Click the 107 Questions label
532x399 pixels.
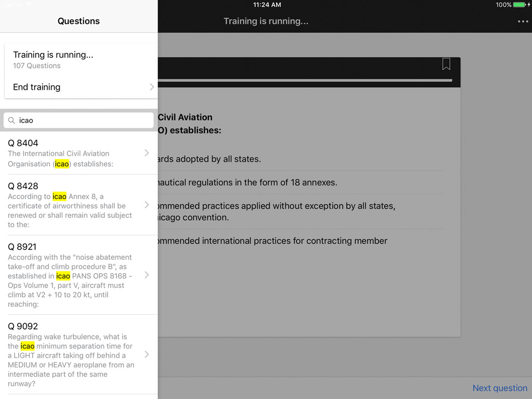point(36,65)
